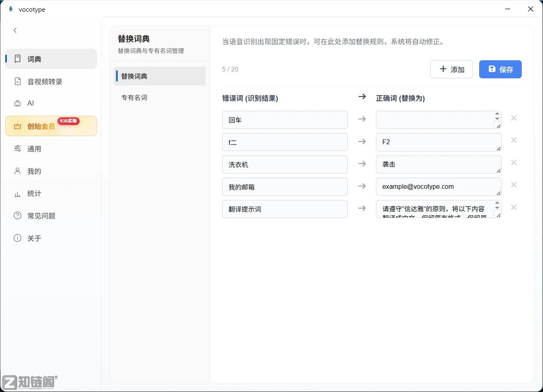Edit the 翻译提示词 wrong-word field
Image resolution: width=543 pixels, height=392 pixels.
(x=285, y=209)
